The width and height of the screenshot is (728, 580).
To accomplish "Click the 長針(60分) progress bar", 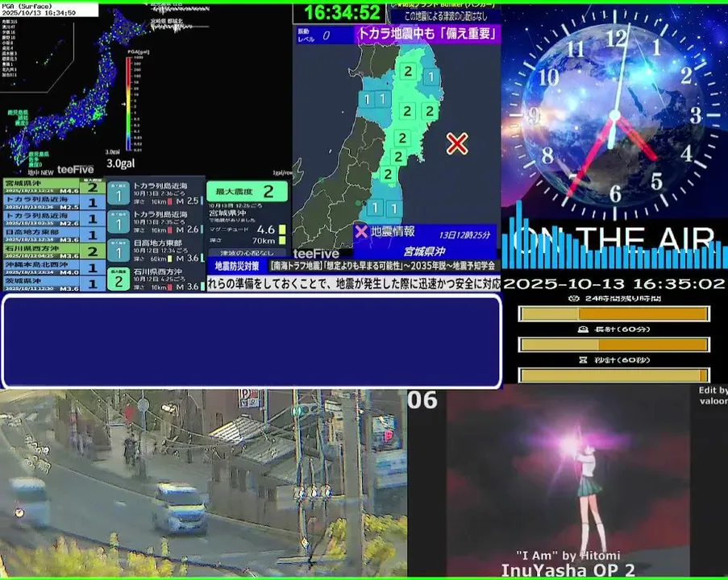I will (x=614, y=344).
